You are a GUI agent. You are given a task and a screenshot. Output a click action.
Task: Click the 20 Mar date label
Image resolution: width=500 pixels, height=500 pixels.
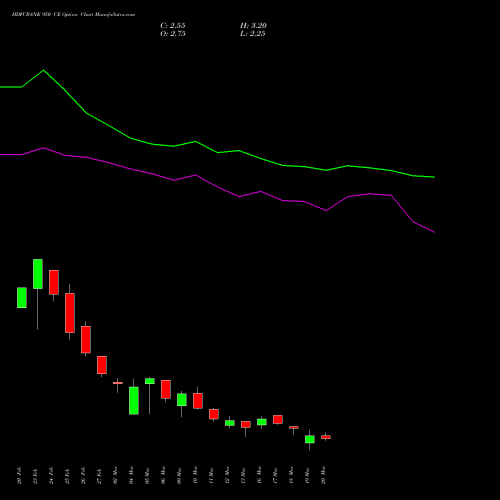[323, 475]
